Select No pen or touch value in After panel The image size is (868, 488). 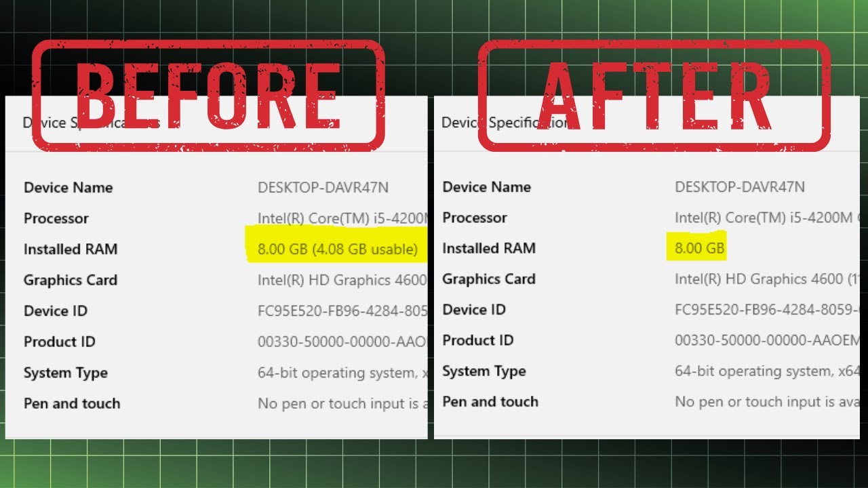(x=767, y=402)
